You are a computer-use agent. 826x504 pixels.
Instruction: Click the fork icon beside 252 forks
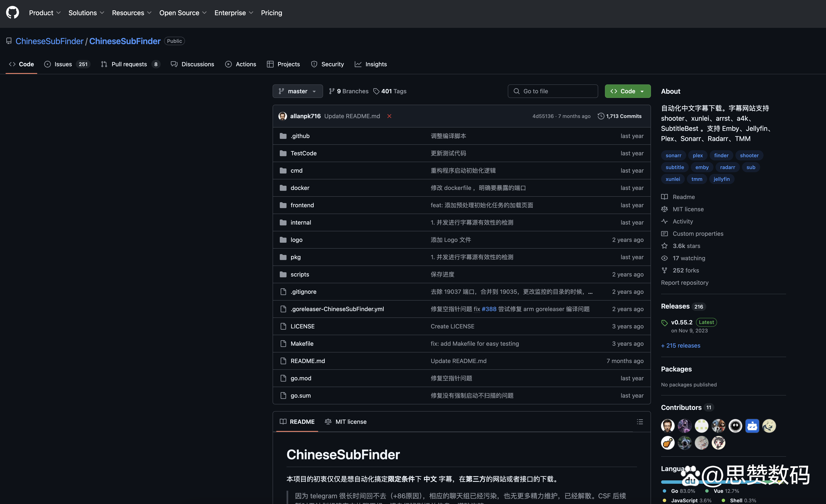coord(664,270)
